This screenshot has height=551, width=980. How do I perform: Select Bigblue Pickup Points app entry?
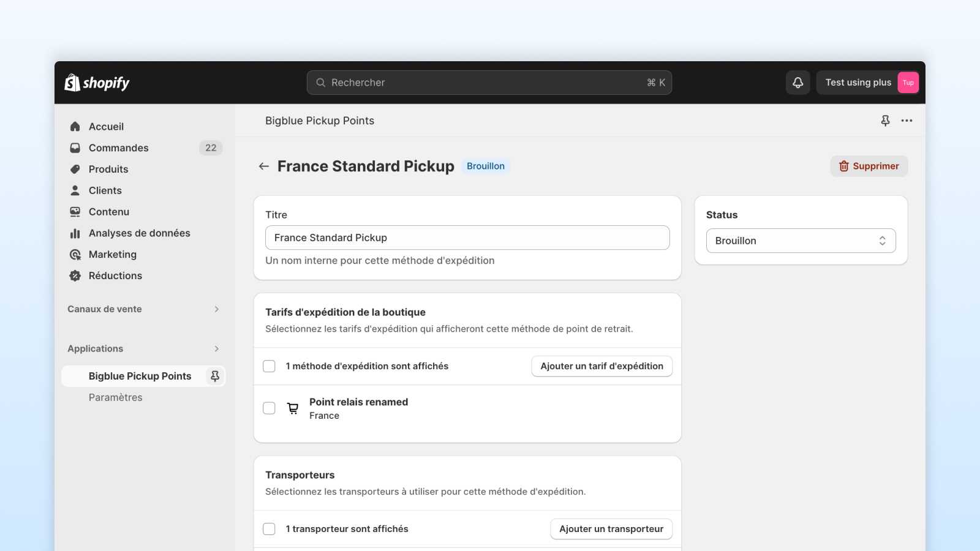[143, 376]
